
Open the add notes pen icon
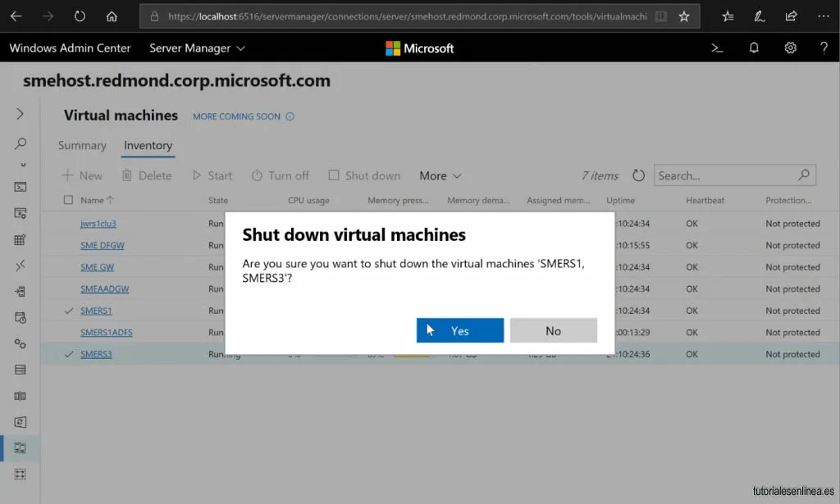(x=759, y=16)
